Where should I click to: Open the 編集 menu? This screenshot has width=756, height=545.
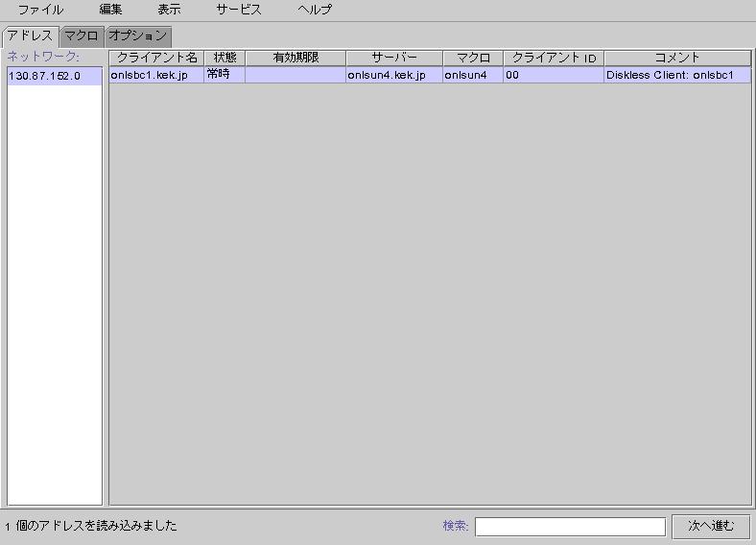110,10
